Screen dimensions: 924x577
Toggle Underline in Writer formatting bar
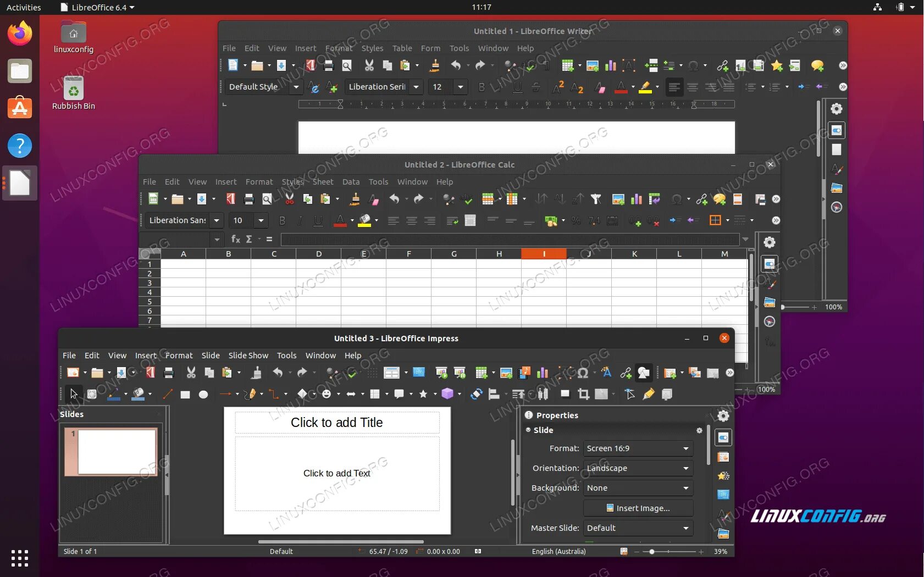517,87
